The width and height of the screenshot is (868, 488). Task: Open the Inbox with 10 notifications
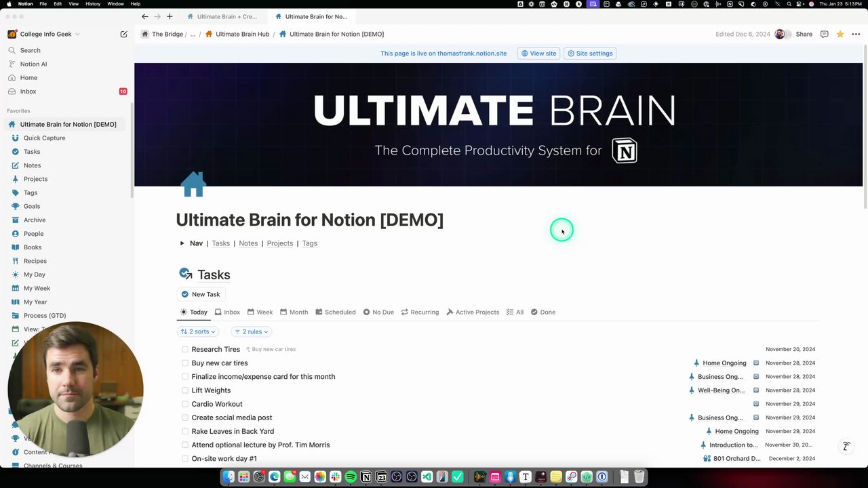tap(68, 91)
